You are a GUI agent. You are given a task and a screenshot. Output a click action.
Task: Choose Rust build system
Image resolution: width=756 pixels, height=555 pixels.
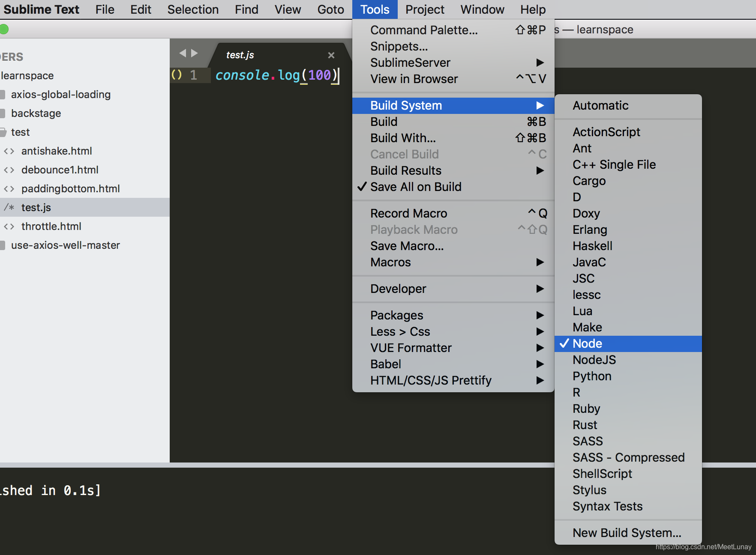pos(628,425)
